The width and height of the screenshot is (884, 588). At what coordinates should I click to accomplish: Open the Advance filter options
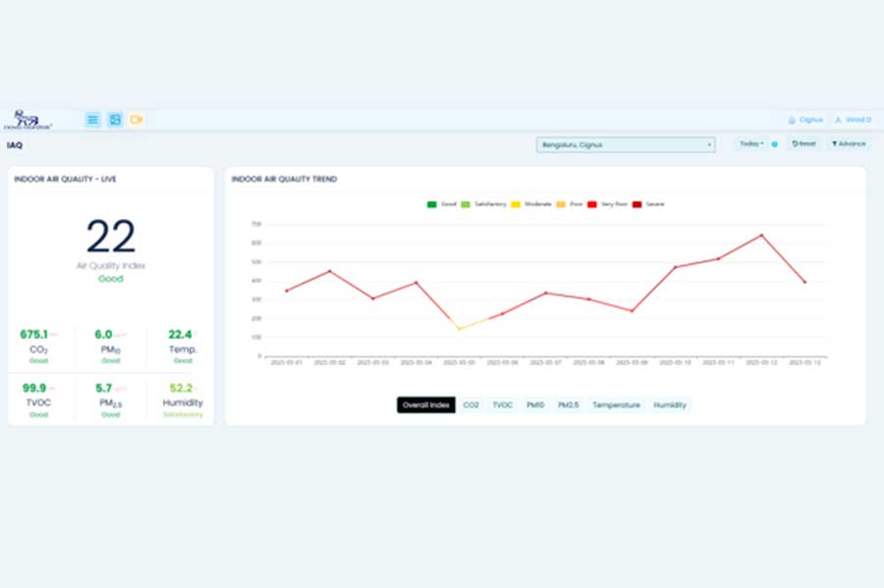[x=848, y=144]
